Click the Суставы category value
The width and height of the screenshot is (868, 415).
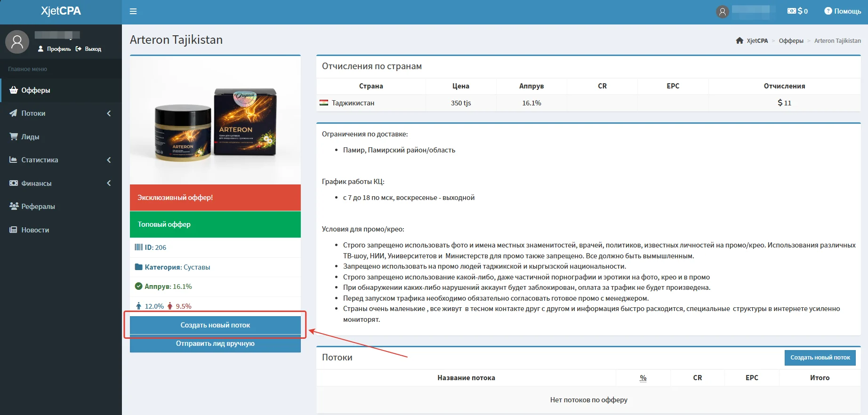(x=197, y=267)
